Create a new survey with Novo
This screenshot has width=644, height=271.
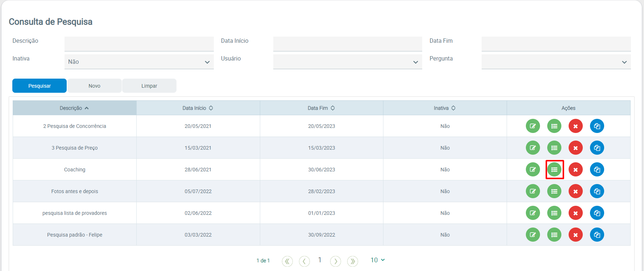[94, 86]
